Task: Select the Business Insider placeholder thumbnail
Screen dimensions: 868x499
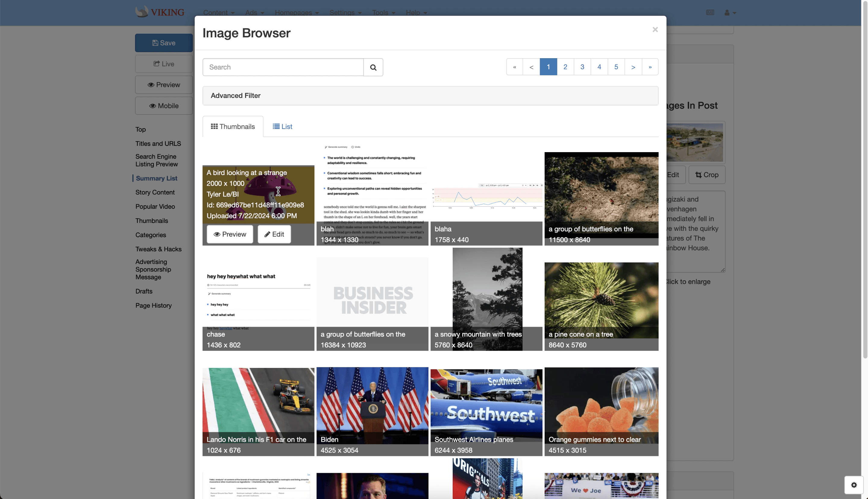Action: point(372,304)
